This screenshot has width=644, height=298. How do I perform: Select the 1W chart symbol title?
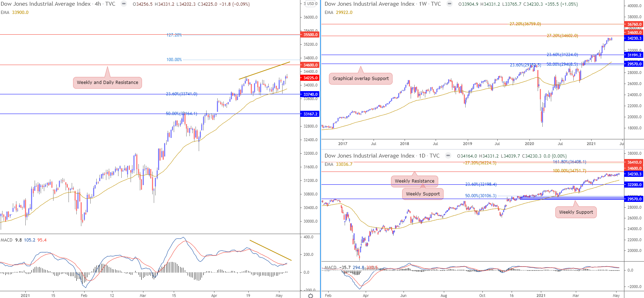383,4
